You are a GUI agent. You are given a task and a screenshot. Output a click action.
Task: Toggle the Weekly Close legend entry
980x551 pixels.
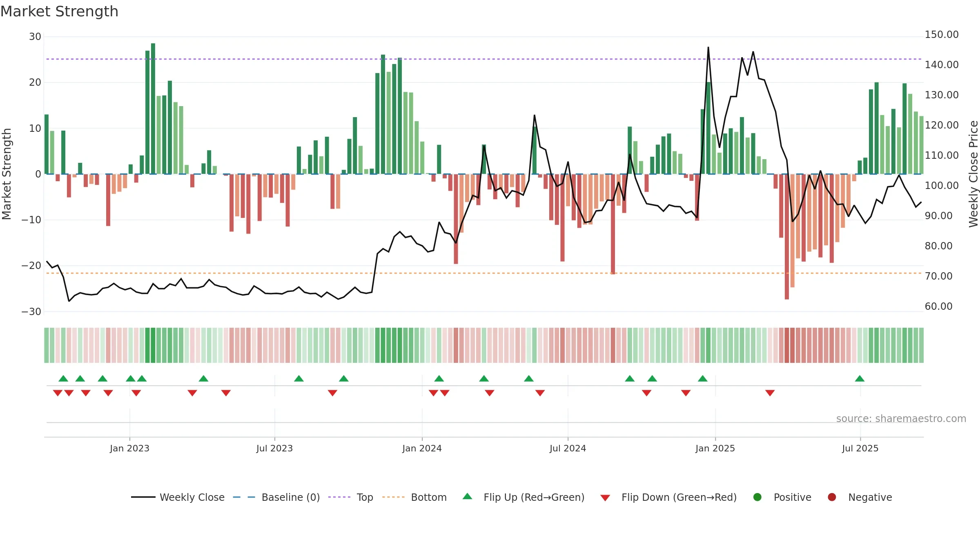pyautogui.click(x=178, y=497)
